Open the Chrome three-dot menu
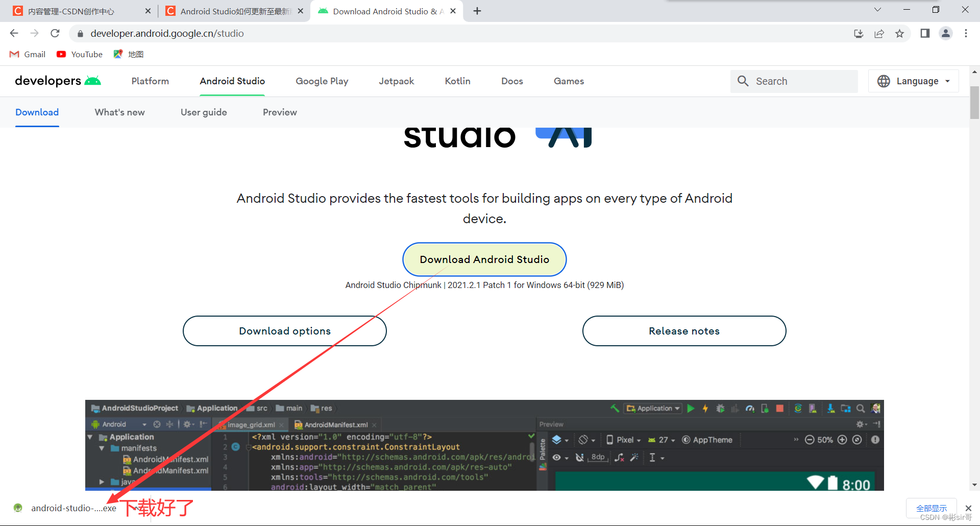This screenshot has width=980, height=526. (966, 34)
